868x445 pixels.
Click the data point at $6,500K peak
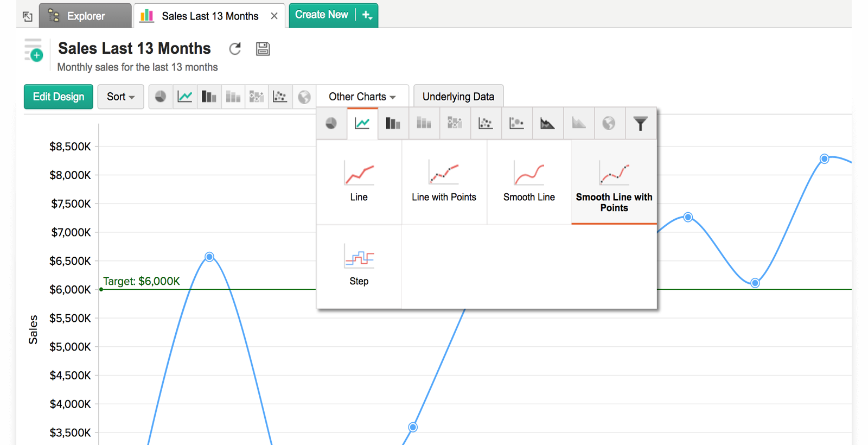click(x=209, y=257)
